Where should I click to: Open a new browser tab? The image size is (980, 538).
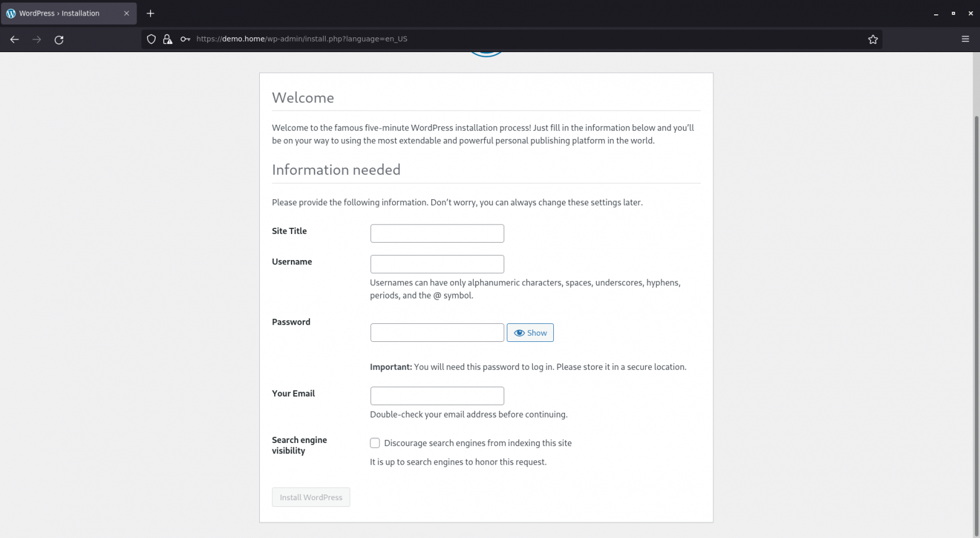tap(150, 13)
